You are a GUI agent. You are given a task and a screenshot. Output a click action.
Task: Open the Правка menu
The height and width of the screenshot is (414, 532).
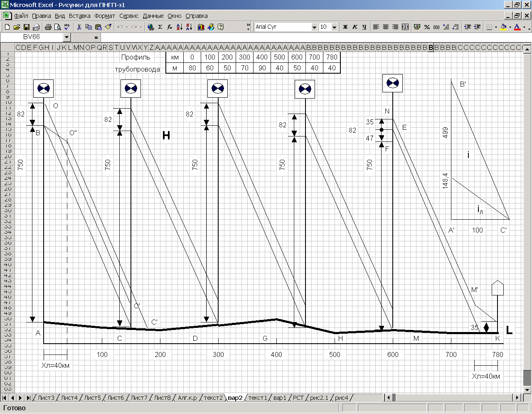point(42,16)
